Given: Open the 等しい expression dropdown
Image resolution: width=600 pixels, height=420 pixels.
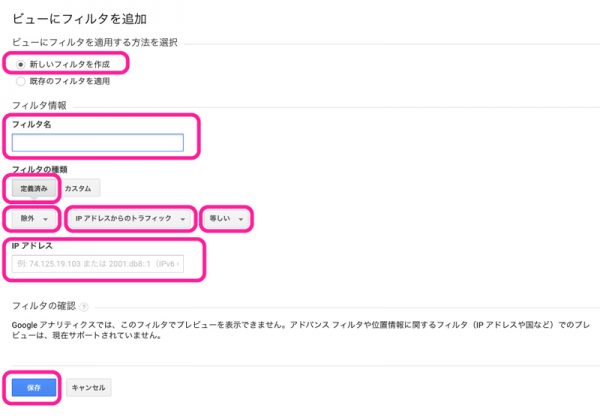Looking at the screenshot, I should click(x=226, y=219).
